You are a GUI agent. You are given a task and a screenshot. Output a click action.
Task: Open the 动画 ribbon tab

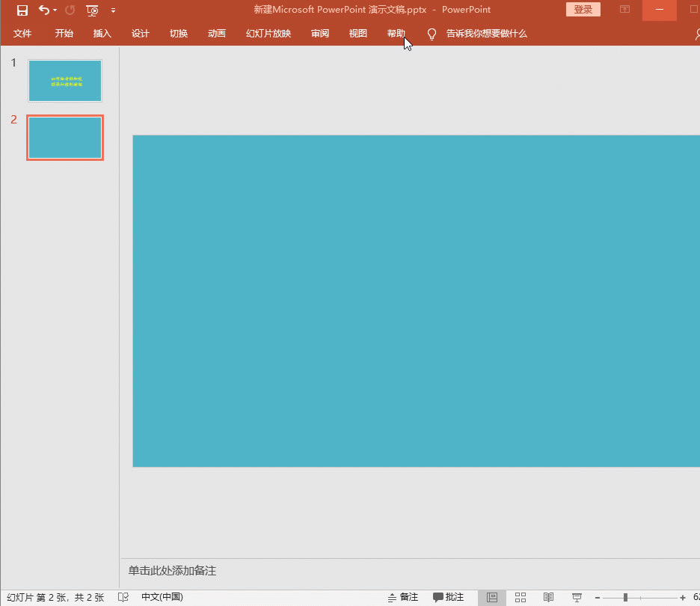tap(217, 34)
